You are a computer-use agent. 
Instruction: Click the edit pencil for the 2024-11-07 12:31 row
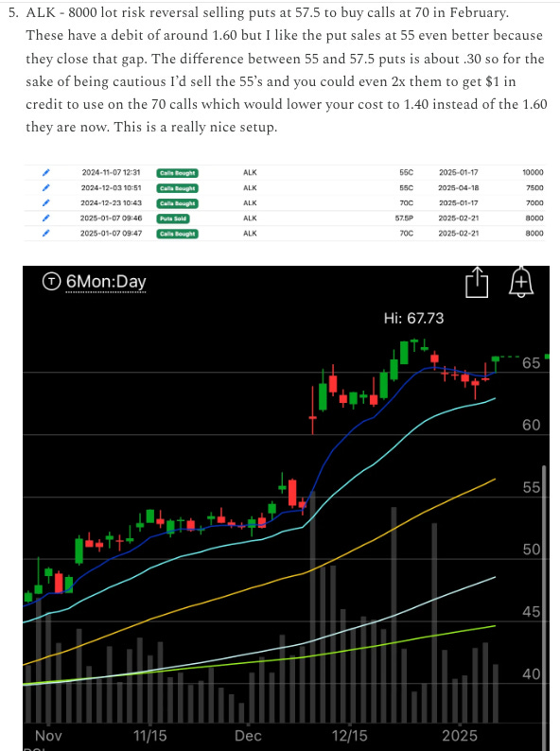click(46, 172)
